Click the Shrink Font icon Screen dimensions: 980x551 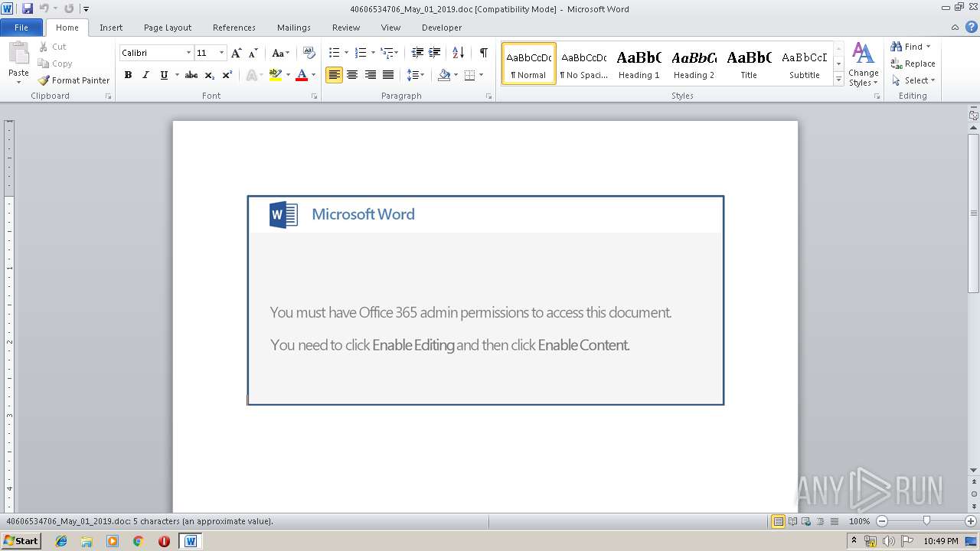pos(253,53)
